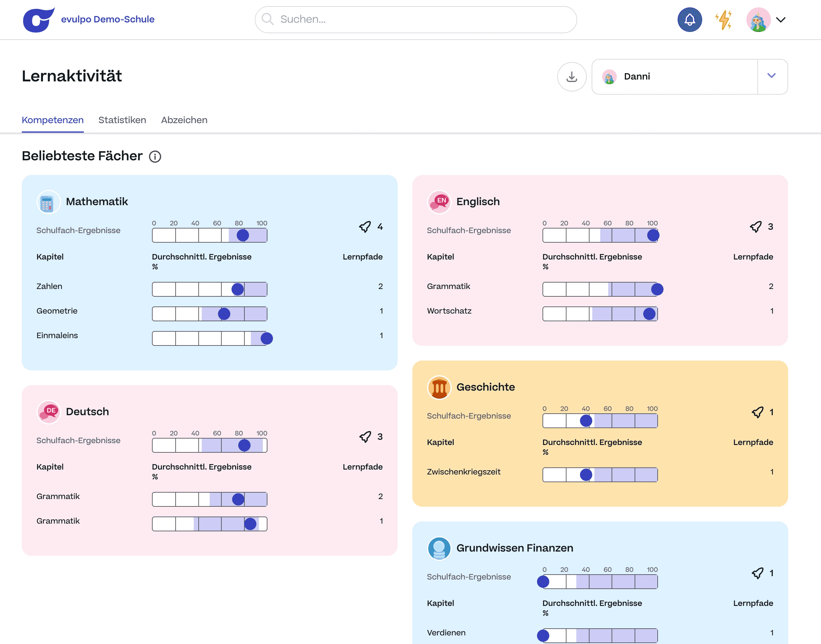The width and height of the screenshot is (821, 644).
Task: Click the download report icon
Action: [571, 76]
